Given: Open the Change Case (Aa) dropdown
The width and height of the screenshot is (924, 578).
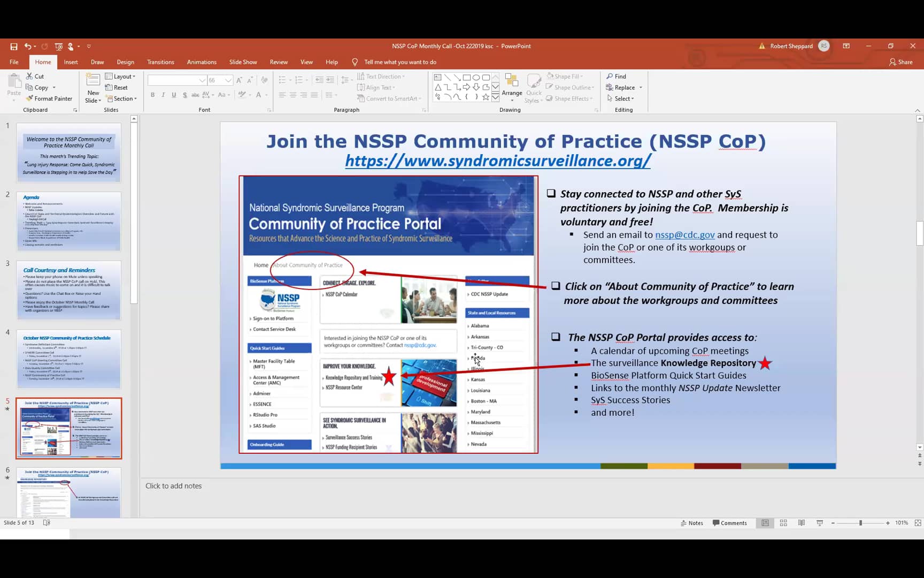Looking at the screenshot, I should point(224,95).
